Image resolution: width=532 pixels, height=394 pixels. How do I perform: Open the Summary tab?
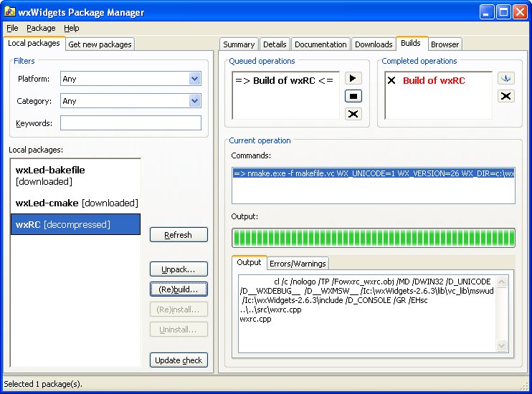pos(239,44)
